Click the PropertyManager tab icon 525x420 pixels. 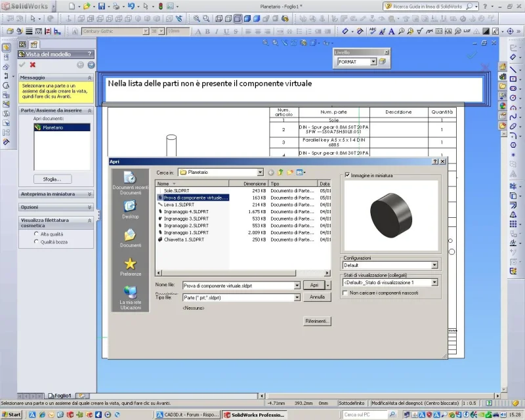coord(34,44)
